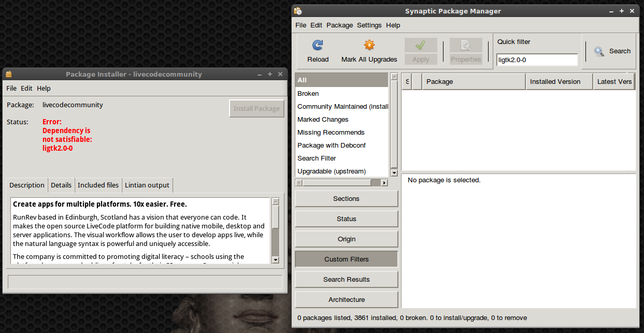Click the Properties toolbar icon

click(466, 46)
